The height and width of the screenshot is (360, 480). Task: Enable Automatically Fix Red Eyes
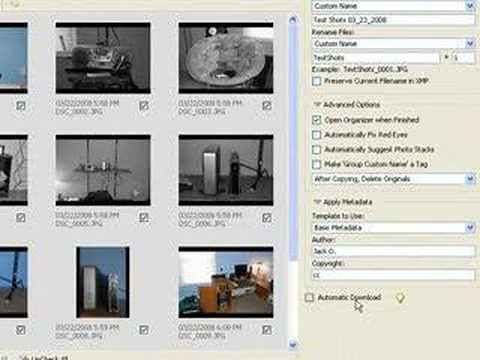coord(317,135)
